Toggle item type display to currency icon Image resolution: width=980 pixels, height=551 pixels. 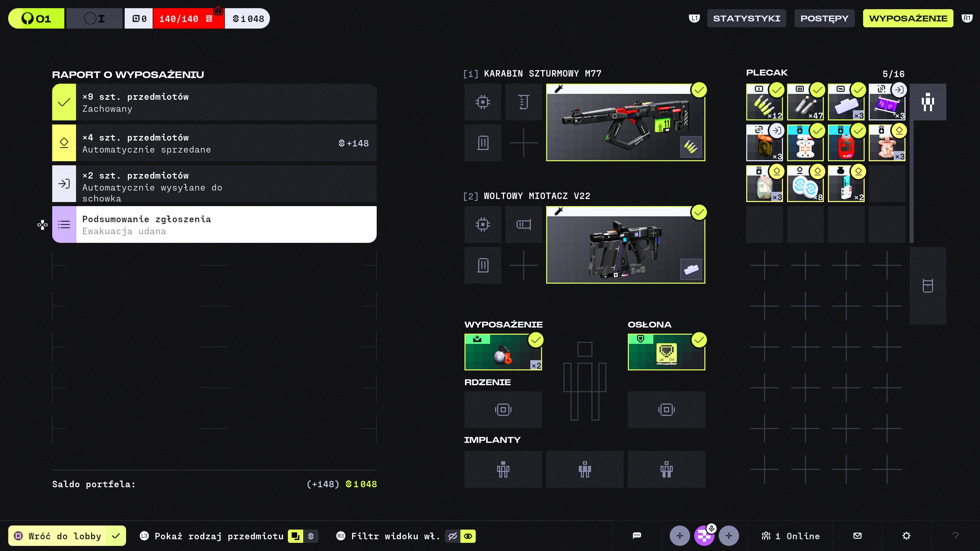tap(311, 536)
